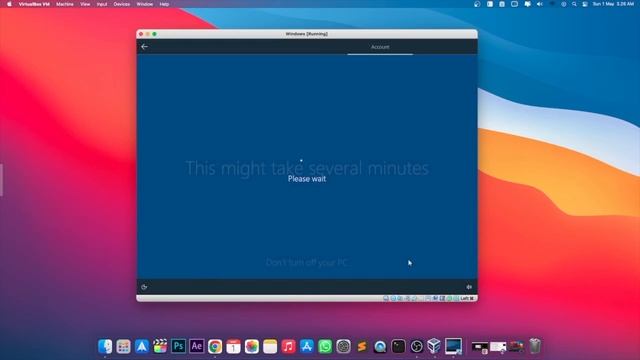Select the Account tab in Windows setup
The image size is (640, 360).
tap(380, 47)
